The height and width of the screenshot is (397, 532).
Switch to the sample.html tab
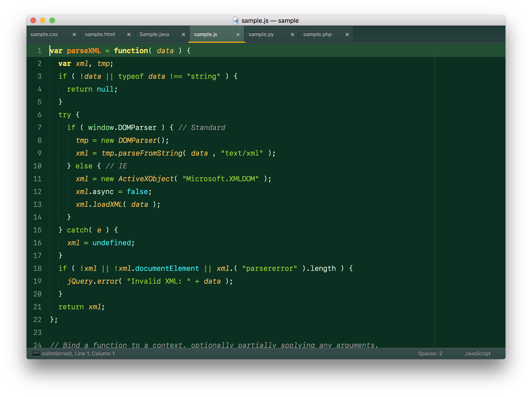coord(100,34)
